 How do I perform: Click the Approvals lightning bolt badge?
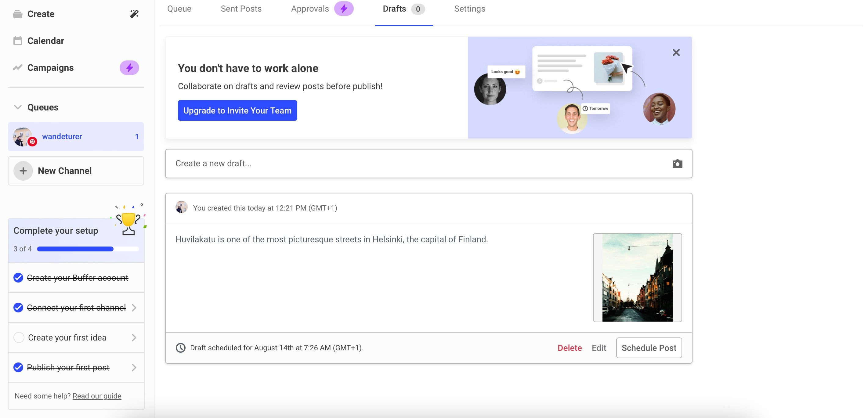coord(344,9)
